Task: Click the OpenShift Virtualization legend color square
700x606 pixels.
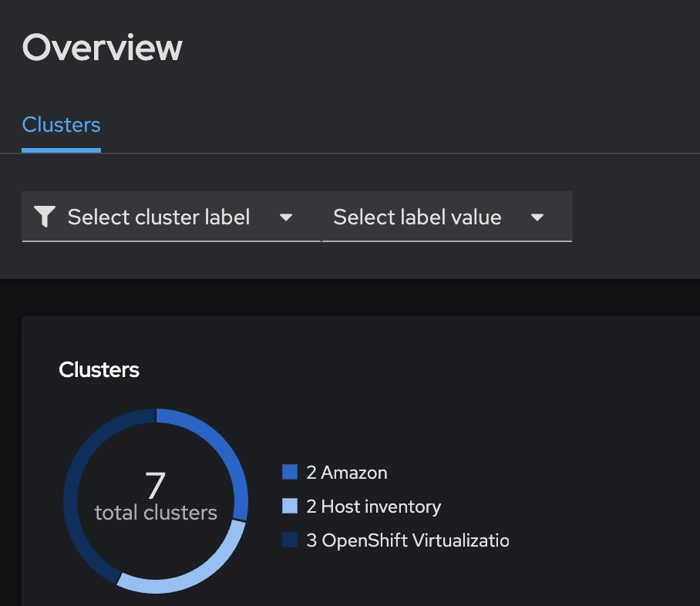Action: coord(290,540)
